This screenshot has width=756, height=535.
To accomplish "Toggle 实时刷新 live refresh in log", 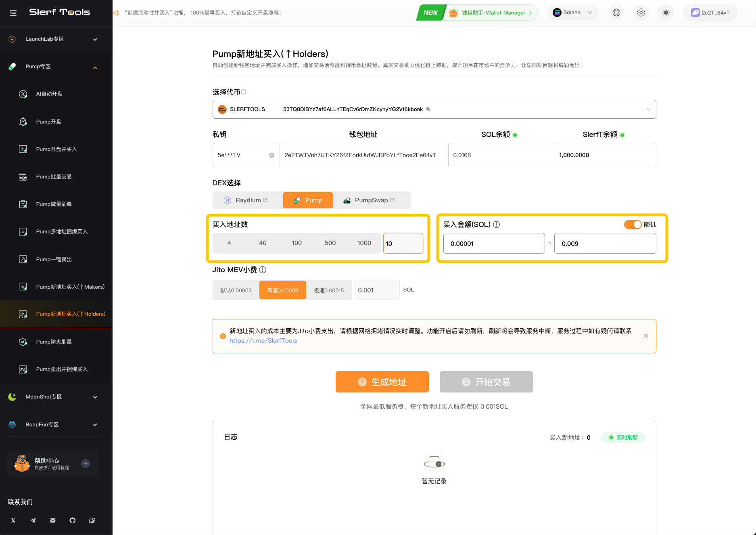I will [623, 437].
